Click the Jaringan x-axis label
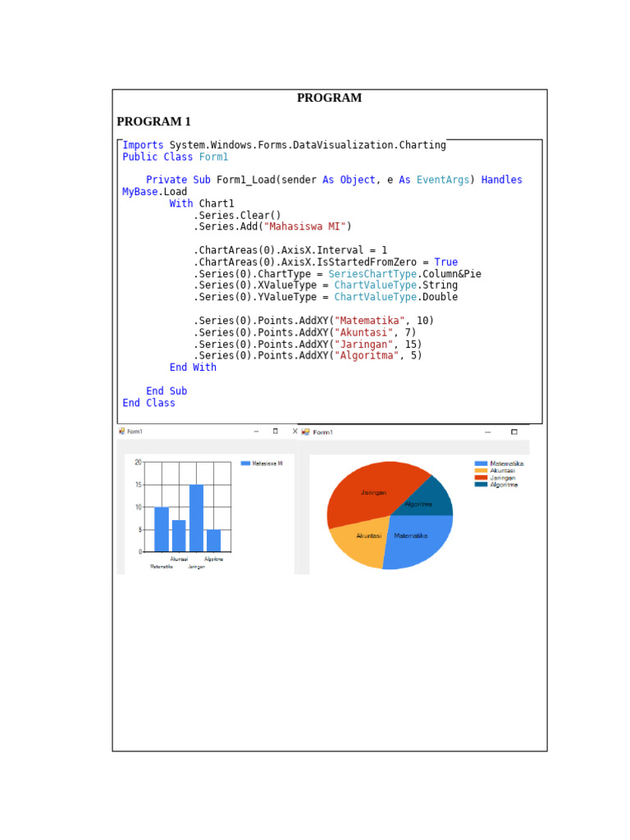Screen dimensions: 630x840 point(197,567)
